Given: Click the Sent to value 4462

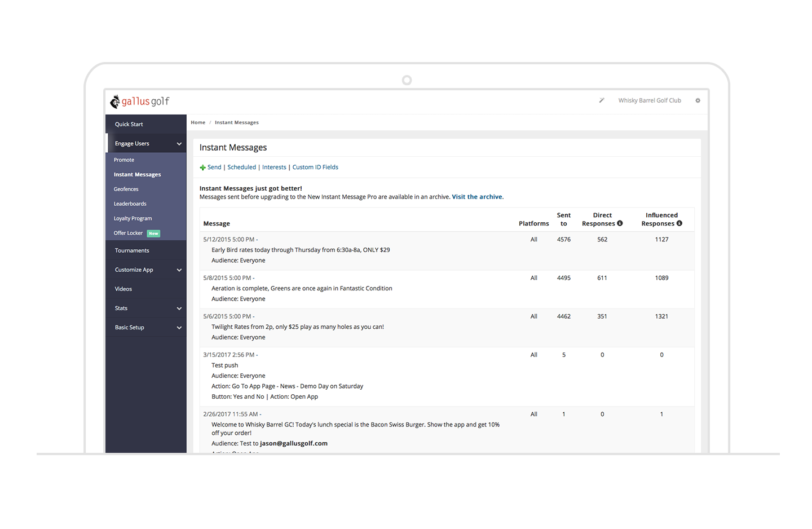Looking at the screenshot, I should point(564,316).
